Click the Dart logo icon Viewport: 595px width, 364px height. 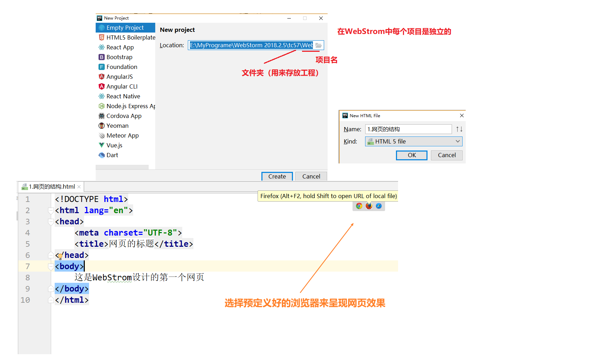coord(102,155)
